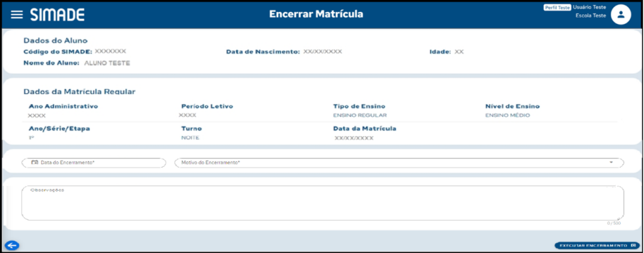
Task: Click the Data do Encerramento date field
Action: coord(94,163)
